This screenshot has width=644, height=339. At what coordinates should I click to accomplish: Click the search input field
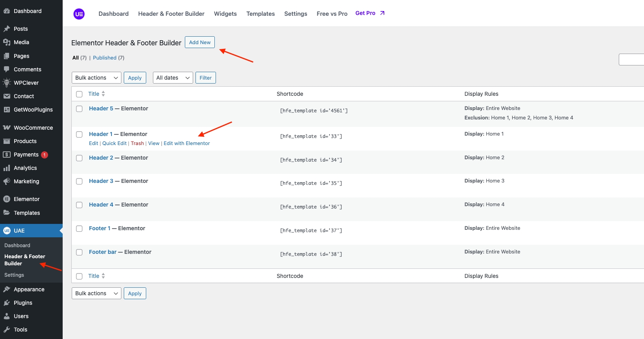(x=631, y=60)
